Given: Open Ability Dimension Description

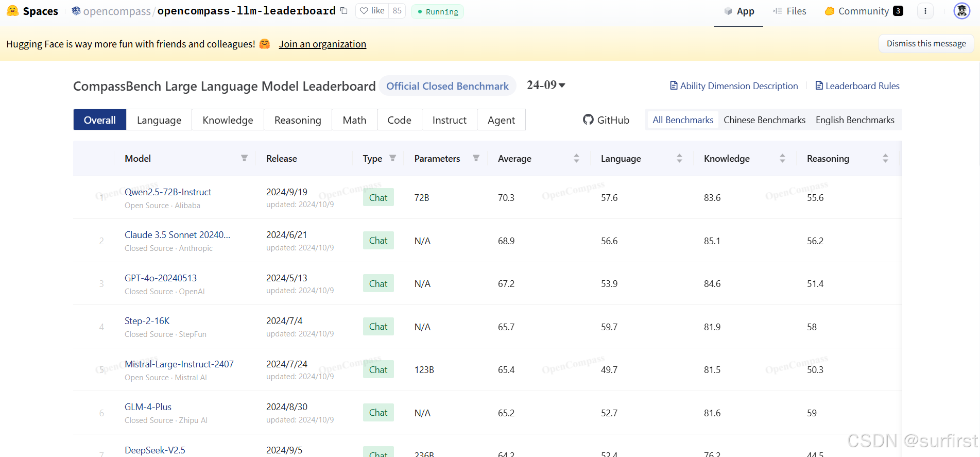Looking at the screenshot, I should pos(734,86).
